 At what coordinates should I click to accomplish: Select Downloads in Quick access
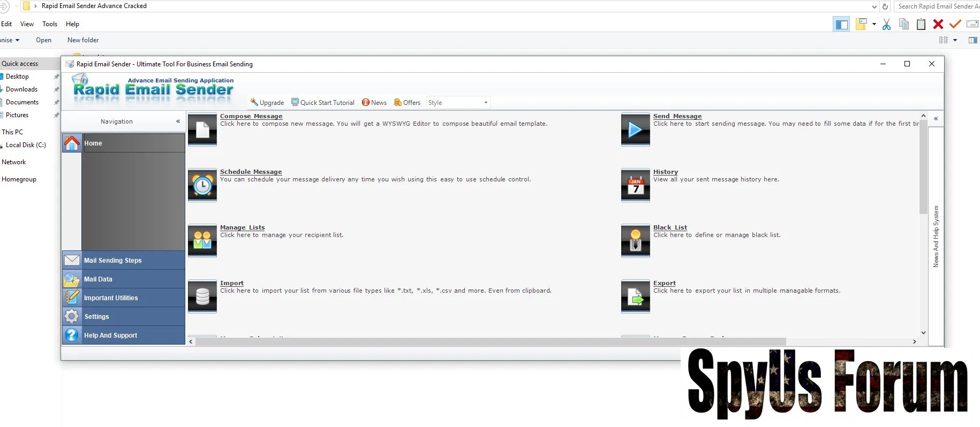[21, 89]
